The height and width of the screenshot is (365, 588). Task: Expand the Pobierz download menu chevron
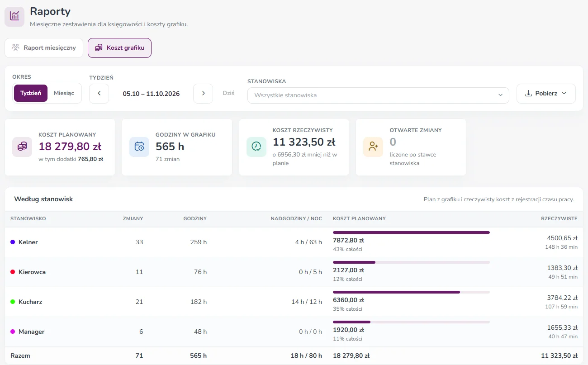pos(564,94)
